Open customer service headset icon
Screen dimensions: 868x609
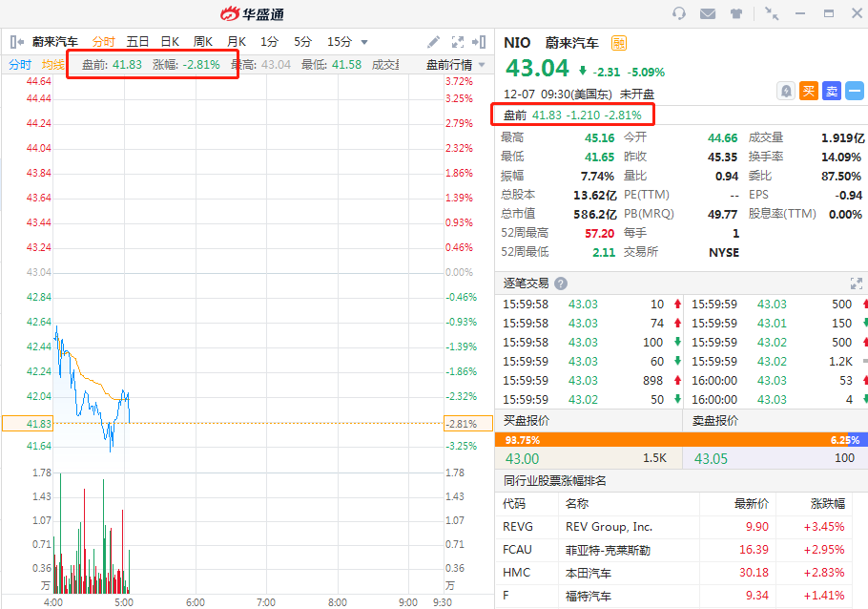(679, 13)
